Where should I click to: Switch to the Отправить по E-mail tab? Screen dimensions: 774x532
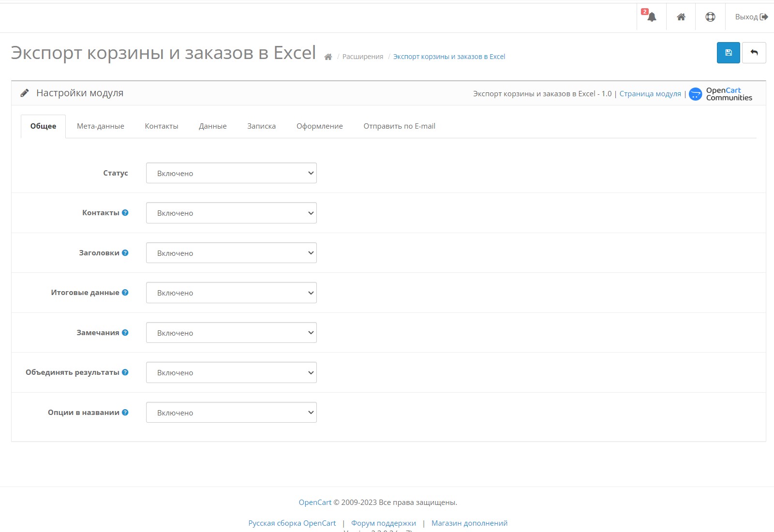tap(400, 126)
